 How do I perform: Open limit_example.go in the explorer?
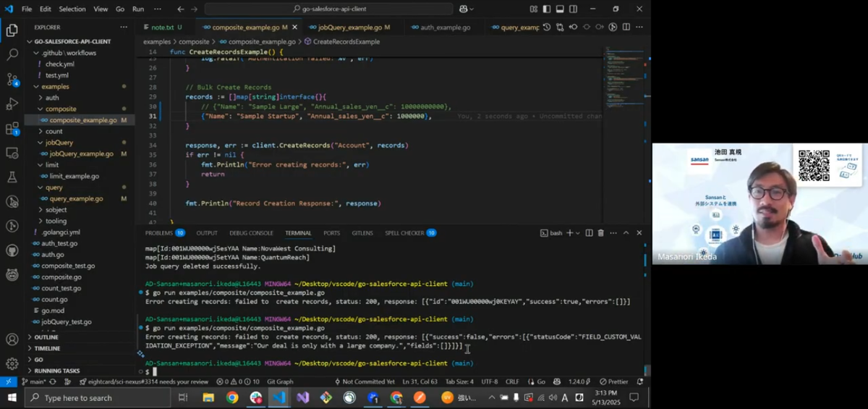(x=75, y=176)
